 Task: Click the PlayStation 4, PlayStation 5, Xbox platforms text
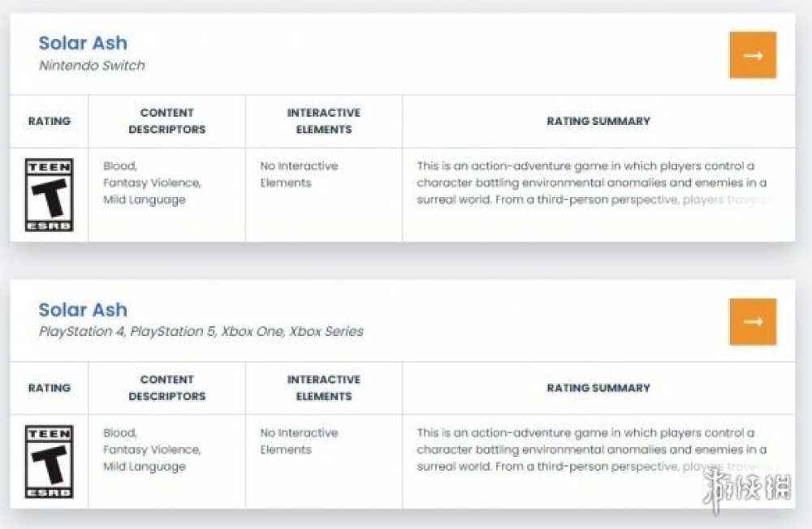tap(201, 331)
